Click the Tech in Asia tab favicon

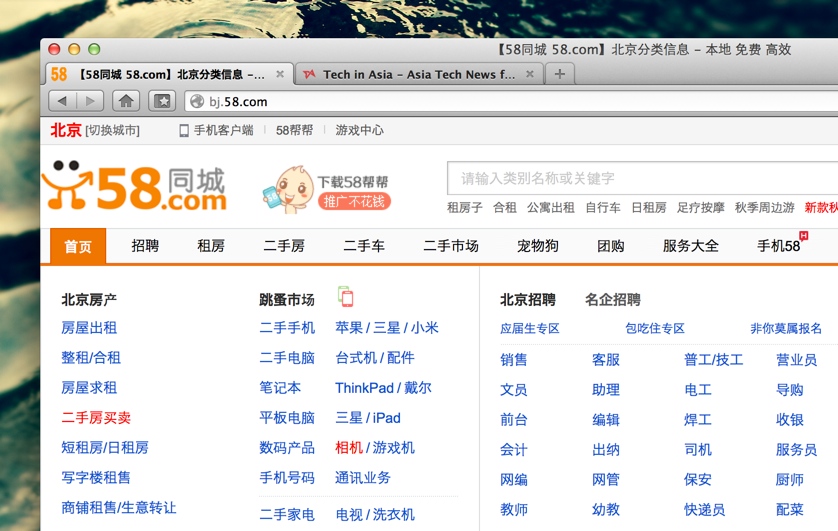(309, 74)
